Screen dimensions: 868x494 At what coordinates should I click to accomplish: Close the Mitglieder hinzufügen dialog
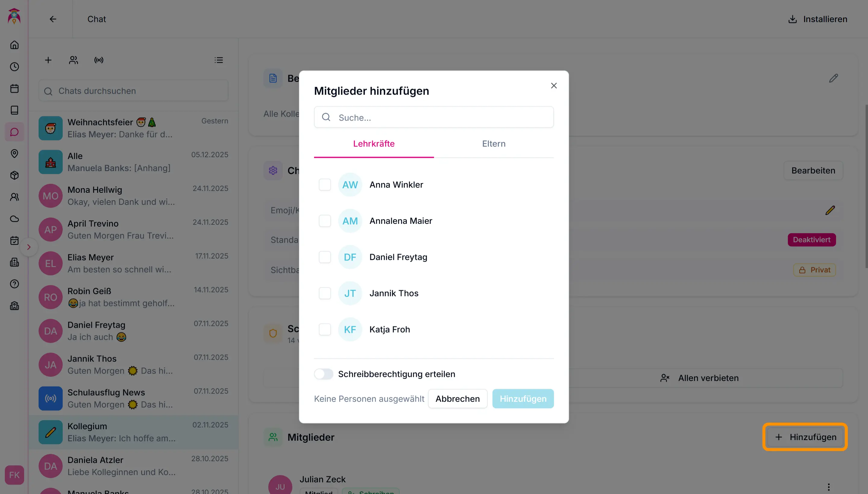point(554,86)
